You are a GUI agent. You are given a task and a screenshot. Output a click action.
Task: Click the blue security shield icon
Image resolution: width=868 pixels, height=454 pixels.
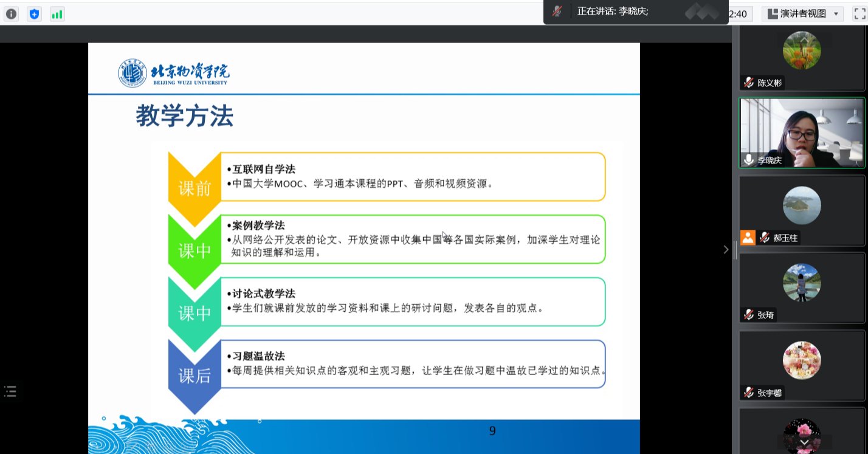pos(35,14)
